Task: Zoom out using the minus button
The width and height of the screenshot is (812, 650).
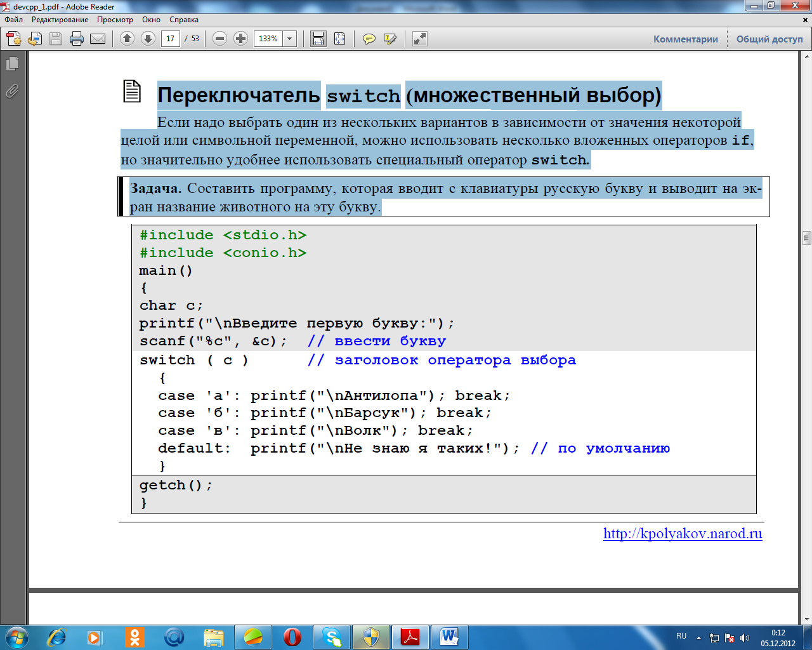Action: coord(219,39)
